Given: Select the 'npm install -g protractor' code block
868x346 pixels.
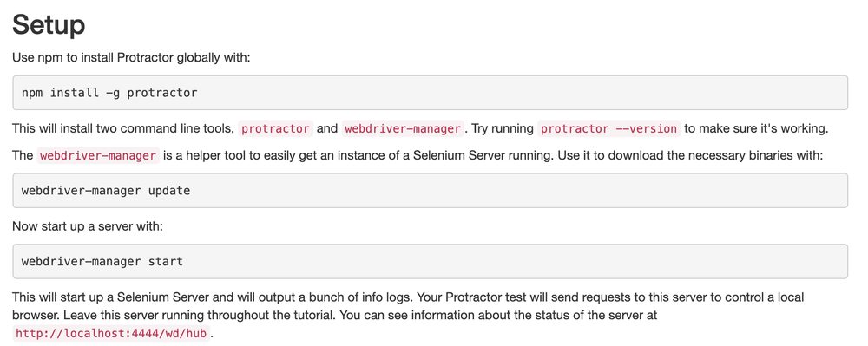Looking at the screenshot, I should pos(431,93).
